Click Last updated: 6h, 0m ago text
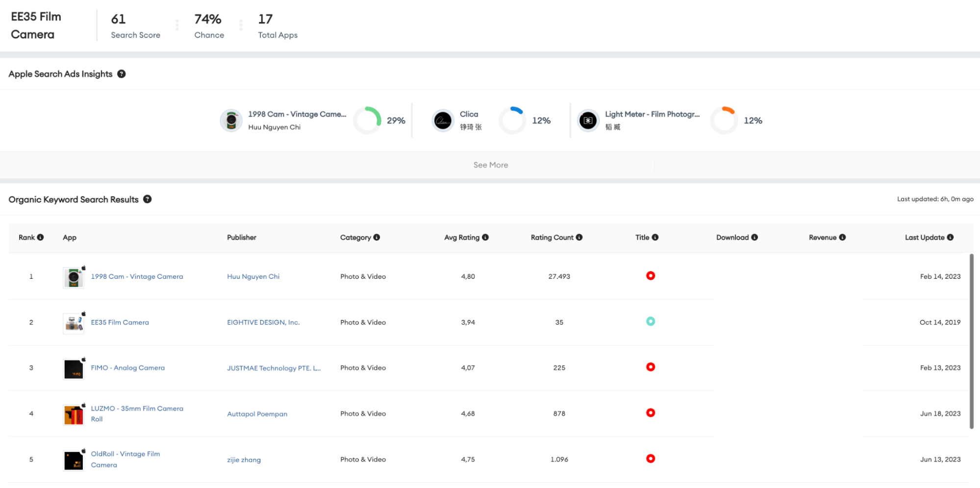980x488 pixels. (x=935, y=199)
